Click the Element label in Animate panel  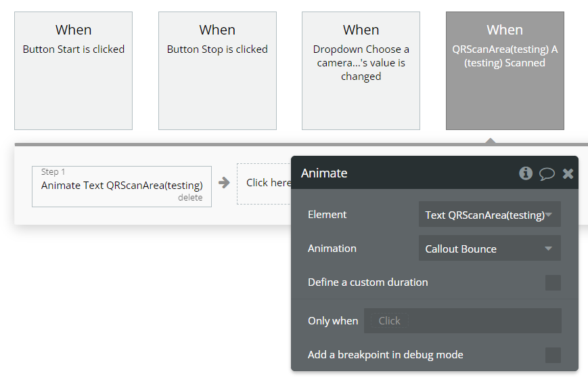[327, 215]
